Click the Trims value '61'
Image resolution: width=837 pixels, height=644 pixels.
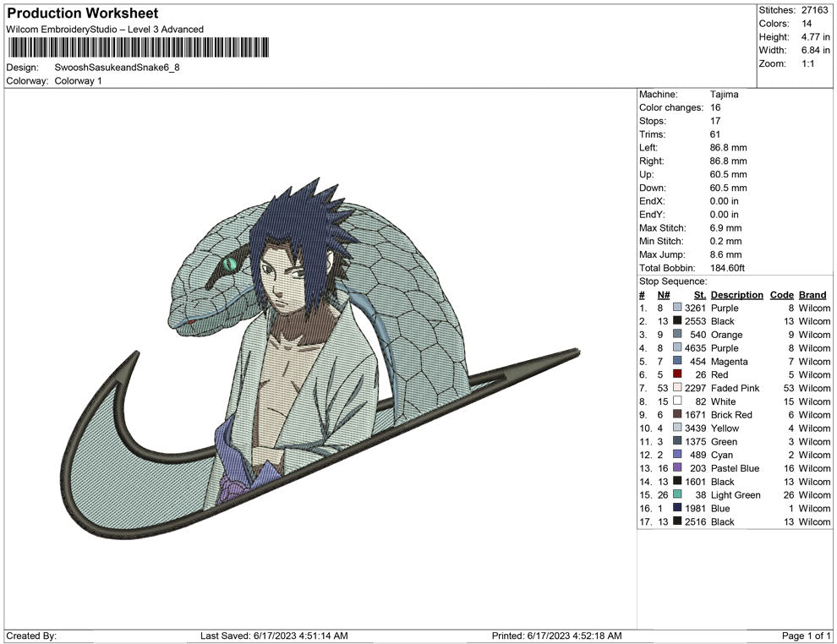(x=715, y=134)
